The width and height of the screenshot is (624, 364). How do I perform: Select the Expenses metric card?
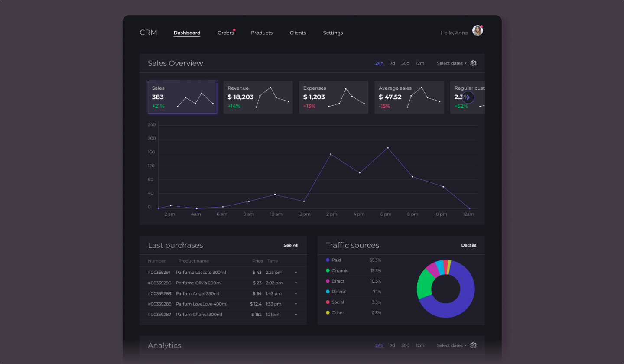click(334, 97)
